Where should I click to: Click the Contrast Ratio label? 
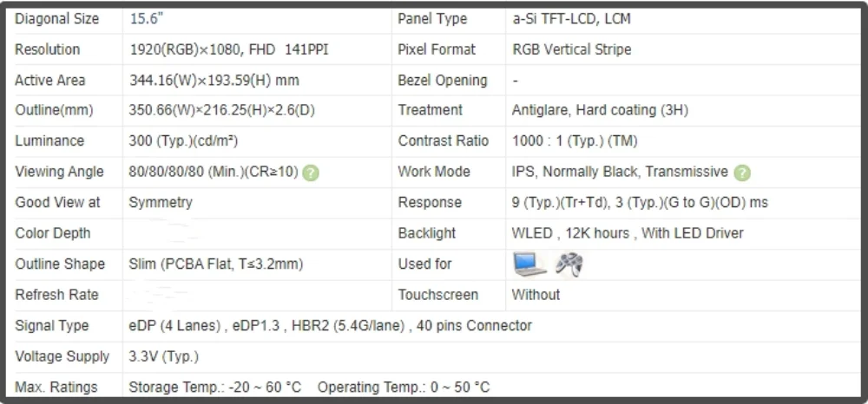pyautogui.click(x=443, y=141)
